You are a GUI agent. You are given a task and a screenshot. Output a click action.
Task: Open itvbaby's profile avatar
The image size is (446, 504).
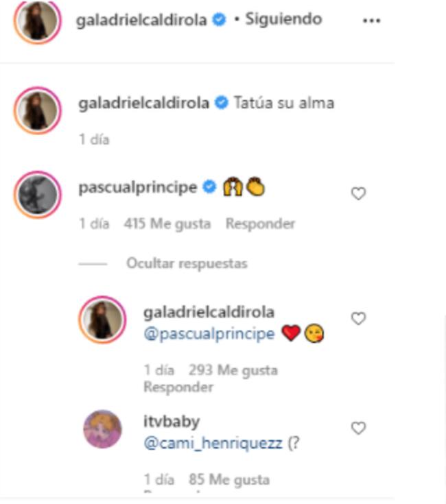click(102, 429)
